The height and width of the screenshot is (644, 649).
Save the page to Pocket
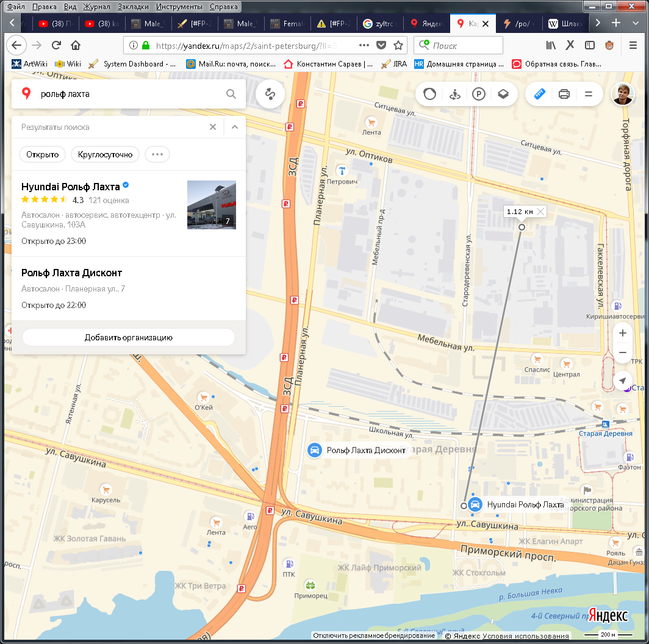[381, 45]
